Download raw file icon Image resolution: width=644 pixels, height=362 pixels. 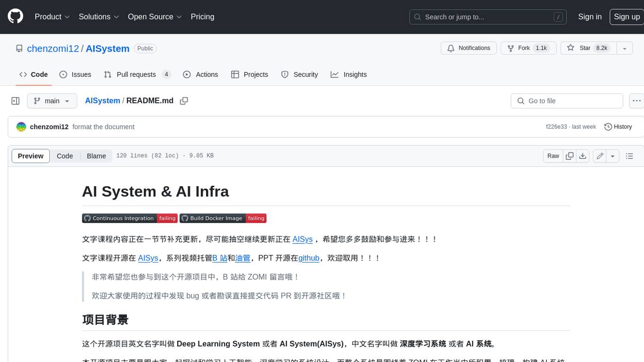583,156
